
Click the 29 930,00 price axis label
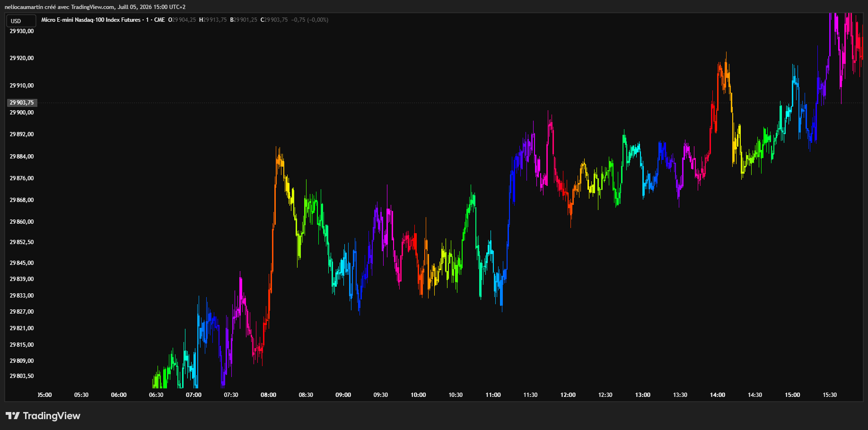[x=22, y=31]
